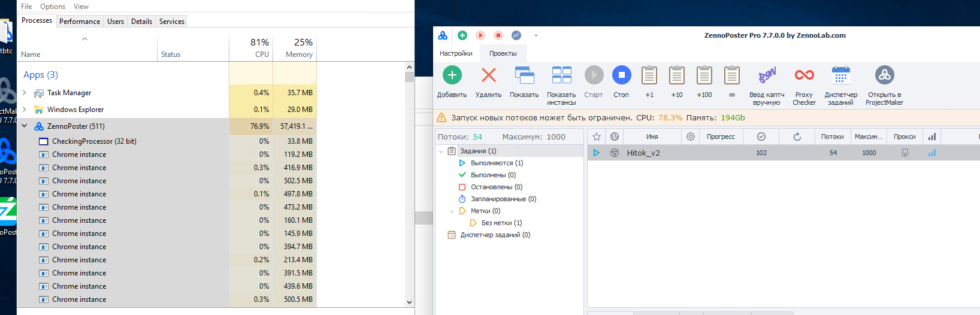Select Выполнены (0) tree item

(x=493, y=175)
